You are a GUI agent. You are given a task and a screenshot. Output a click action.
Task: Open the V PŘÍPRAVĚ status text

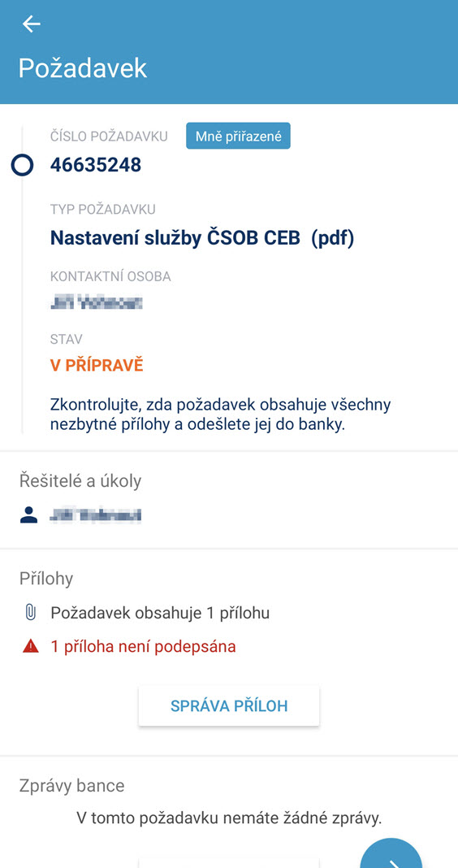[x=97, y=366]
